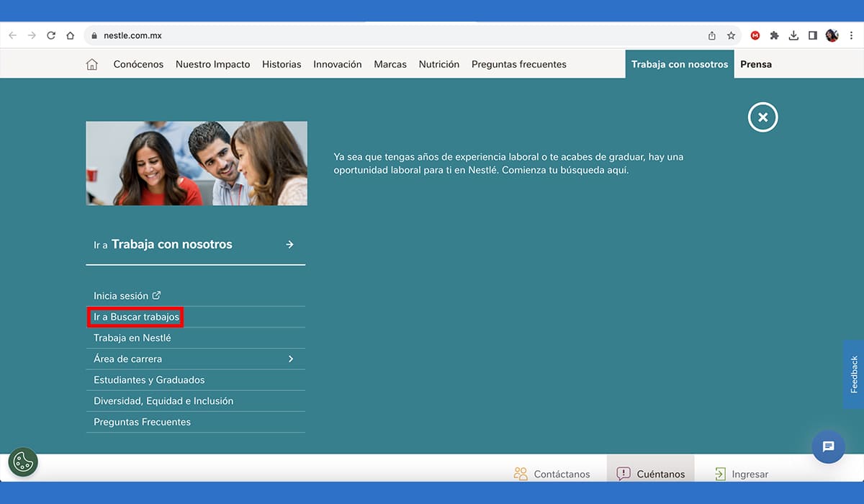Bookmark the page with the star icon
This screenshot has width=864, height=504.
(x=731, y=35)
